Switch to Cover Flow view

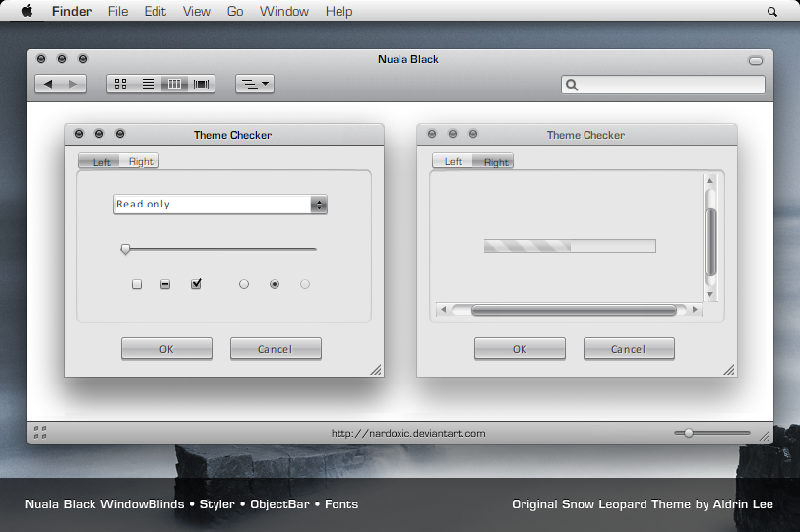201,84
